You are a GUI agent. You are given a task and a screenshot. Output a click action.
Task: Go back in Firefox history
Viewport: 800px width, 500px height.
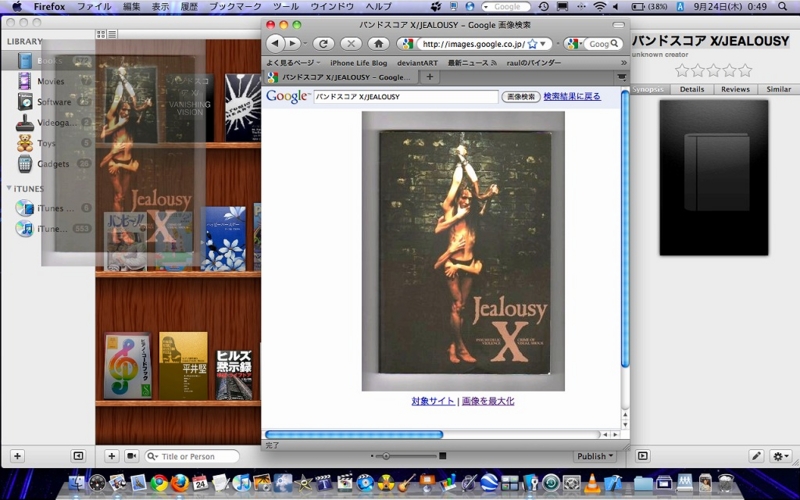pos(276,43)
